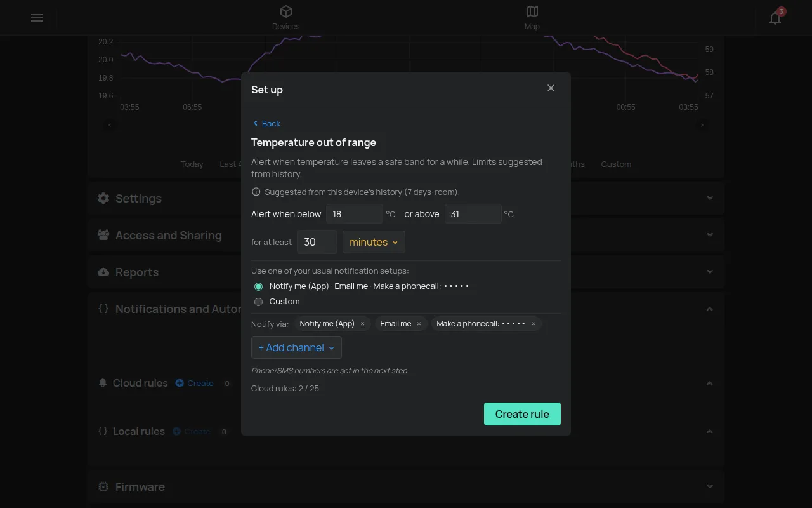This screenshot has width=812, height=508.
Task: Open the Add channel dropdown
Action: pyautogui.click(x=296, y=347)
